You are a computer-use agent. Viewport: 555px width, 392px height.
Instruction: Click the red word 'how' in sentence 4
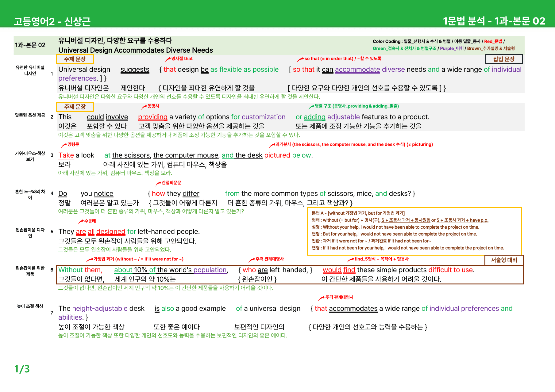(159, 194)
